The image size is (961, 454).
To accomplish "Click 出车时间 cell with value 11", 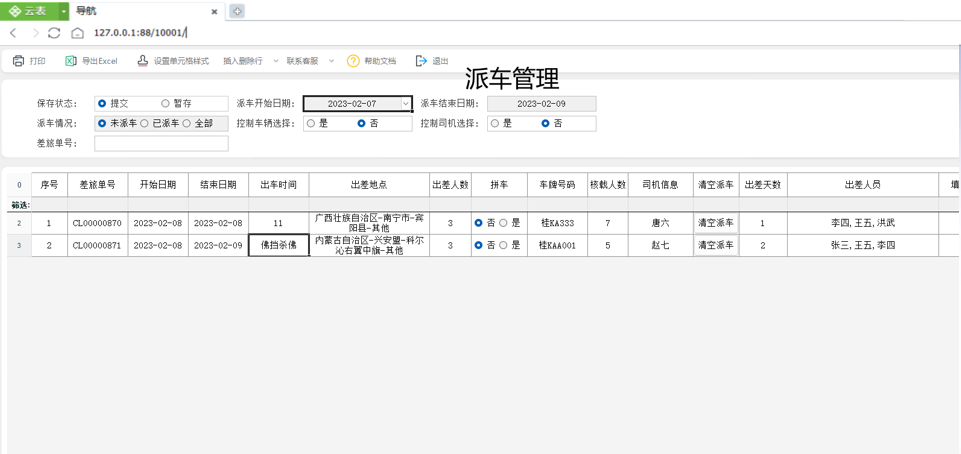I will click(x=279, y=223).
